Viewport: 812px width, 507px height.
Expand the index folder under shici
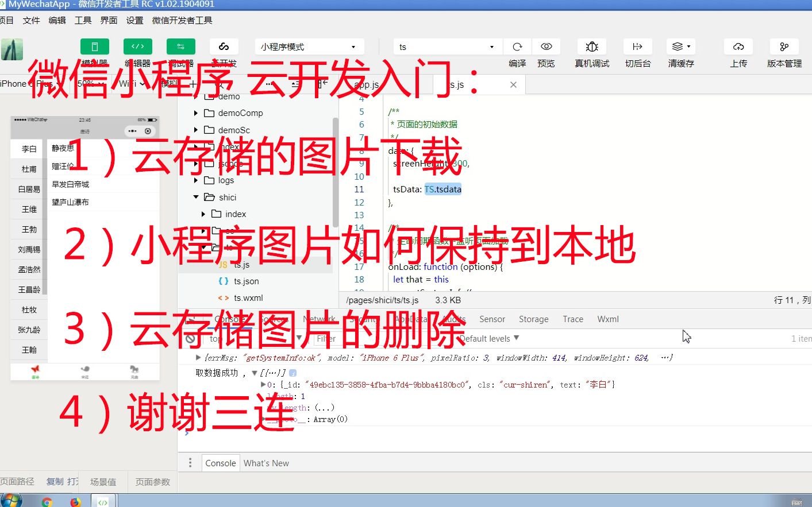[203, 214]
